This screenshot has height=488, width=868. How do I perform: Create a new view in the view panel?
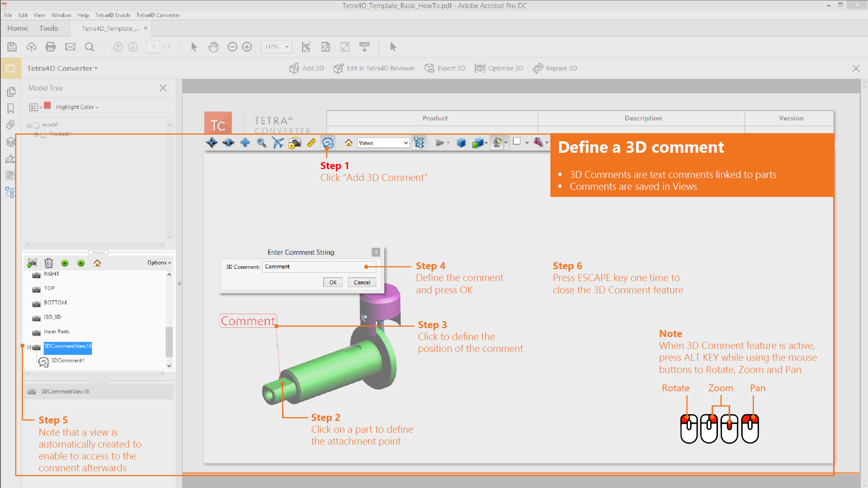tap(32, 263)
